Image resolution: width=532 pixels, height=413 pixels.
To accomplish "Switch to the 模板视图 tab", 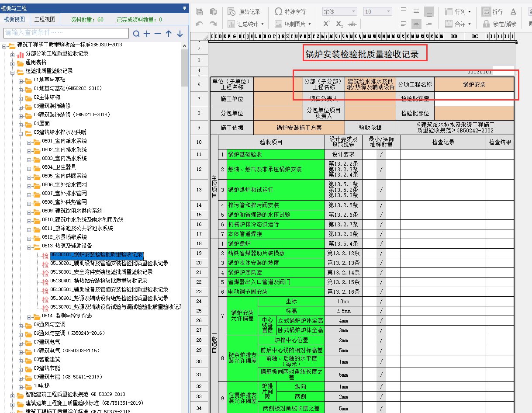I will [15, 19].
